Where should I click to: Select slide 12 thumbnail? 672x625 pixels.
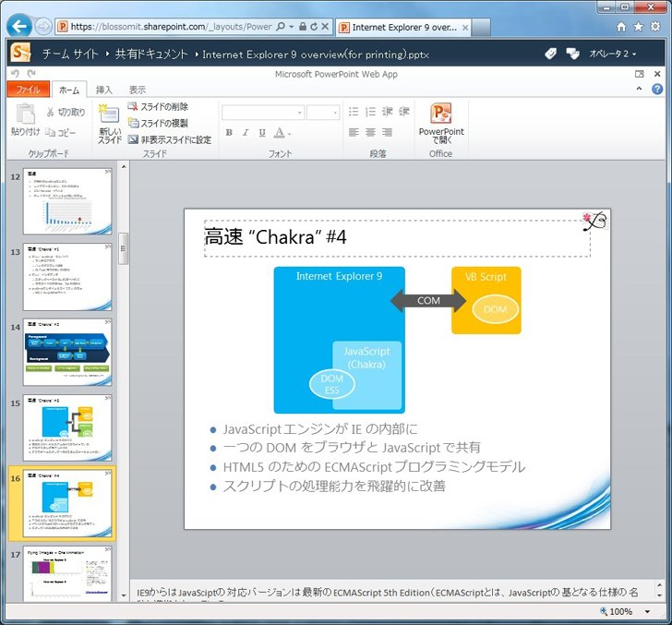tap(67, 201)
